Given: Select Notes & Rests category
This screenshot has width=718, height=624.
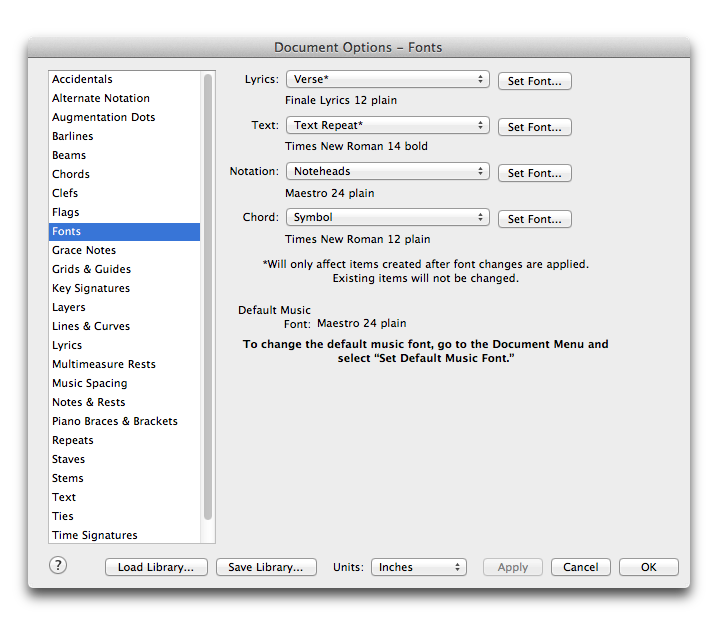Looking at the screenshot, I should [x=124, y=402].
